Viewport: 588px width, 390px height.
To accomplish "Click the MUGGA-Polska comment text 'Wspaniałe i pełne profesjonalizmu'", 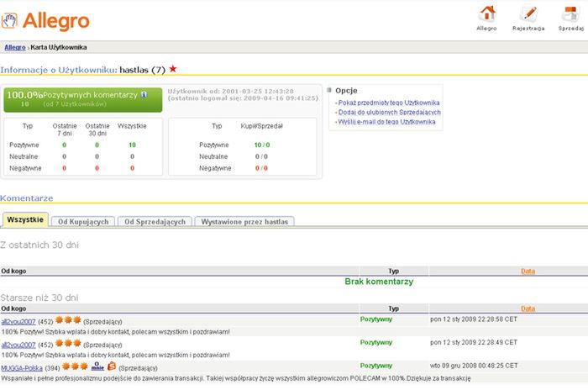I will pos(235,378).
